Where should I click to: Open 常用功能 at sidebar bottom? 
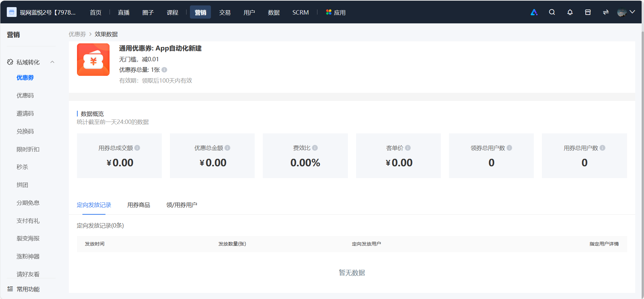pyautogui.click(x=28, y=289)
